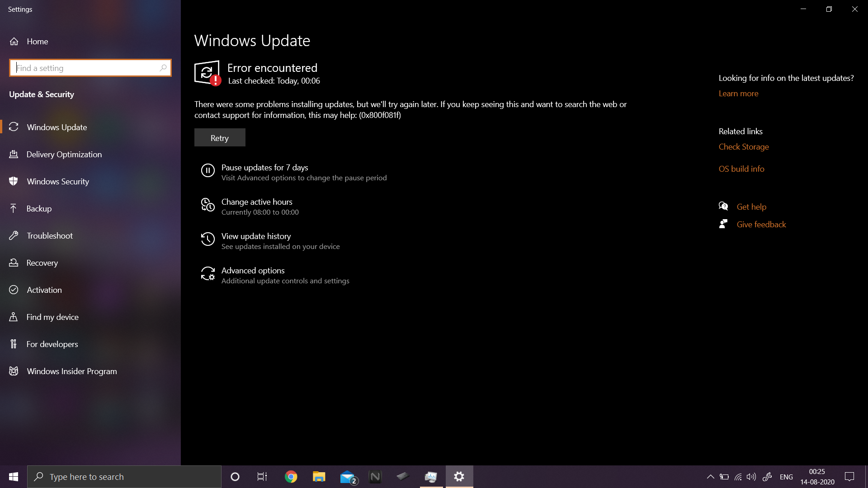
Task: Click the Windows Update sync icon in the sidebar
Action: point(14,127)
